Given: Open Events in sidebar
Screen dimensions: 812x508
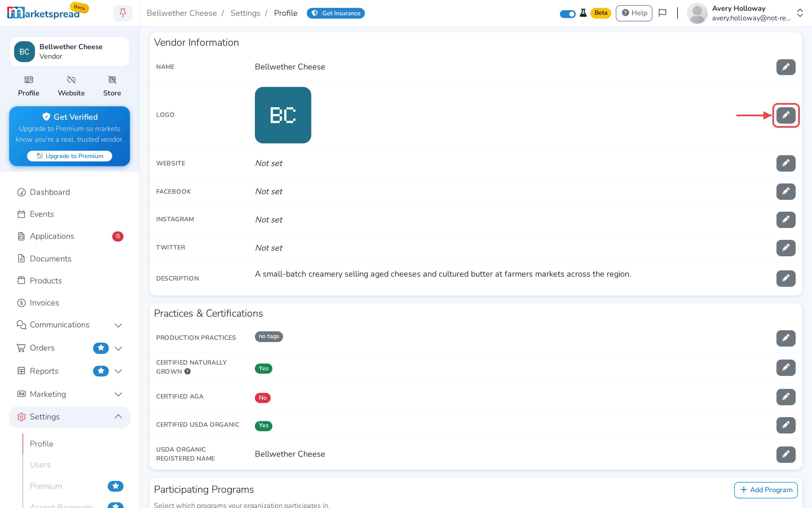Looking at the screenshot, I should click(69, 214).
